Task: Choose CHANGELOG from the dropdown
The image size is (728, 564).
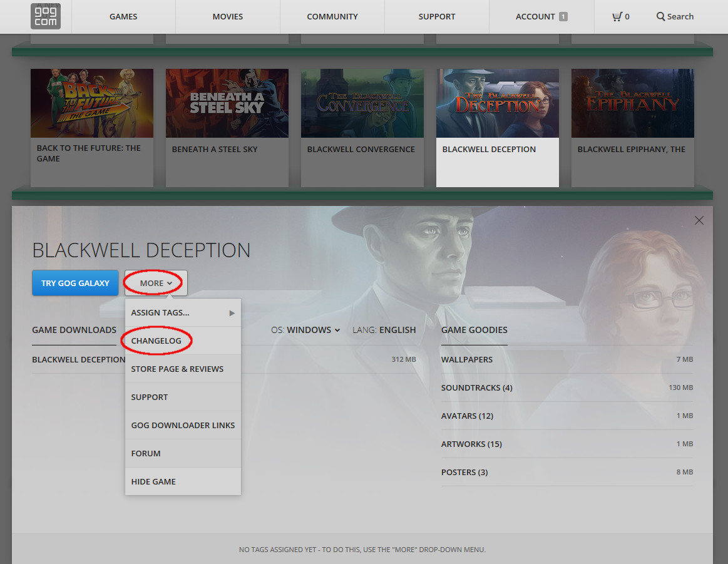Action: click(x=183, y=341)
